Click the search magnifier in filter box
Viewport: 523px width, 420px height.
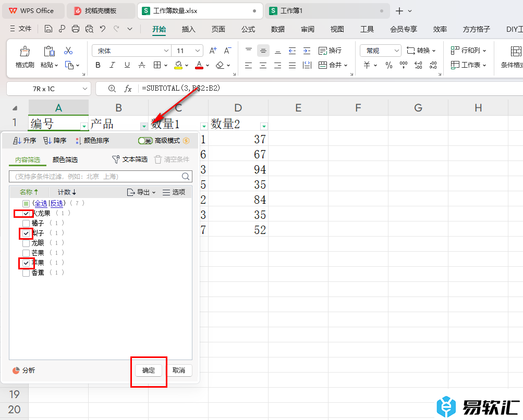point(186,176)
